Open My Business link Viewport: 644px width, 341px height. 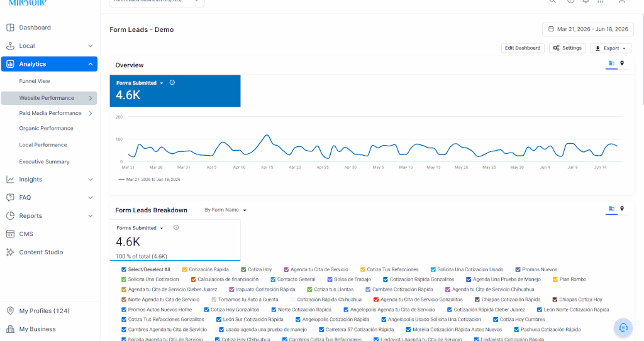[x=37, y=329]
